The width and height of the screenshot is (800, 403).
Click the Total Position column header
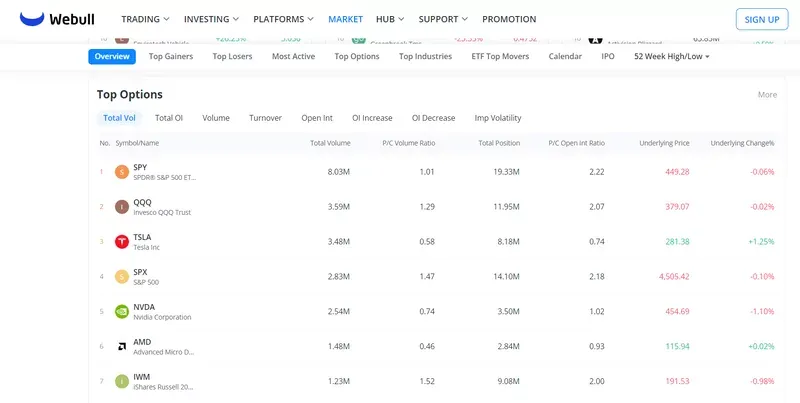point(499,143)
